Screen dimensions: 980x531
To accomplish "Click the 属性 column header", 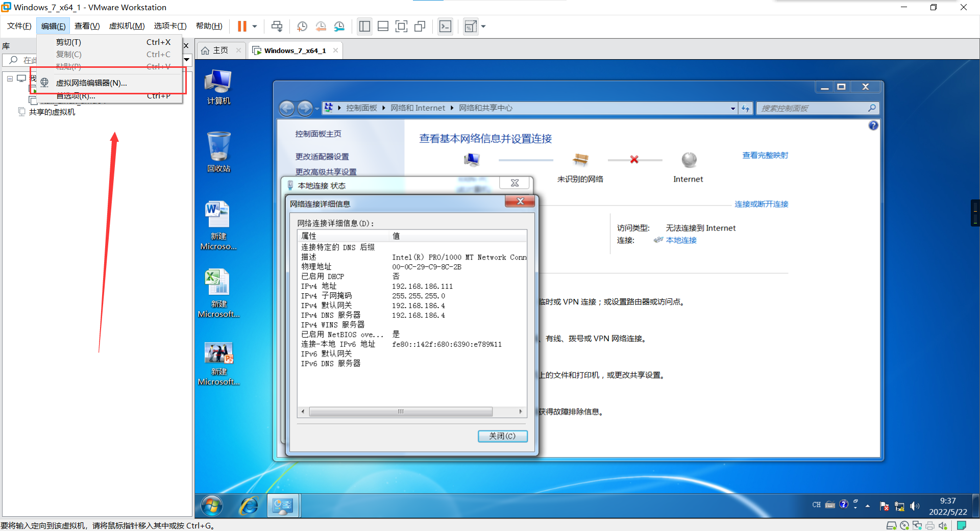I will pyautogui.click(x=344, y=236).
